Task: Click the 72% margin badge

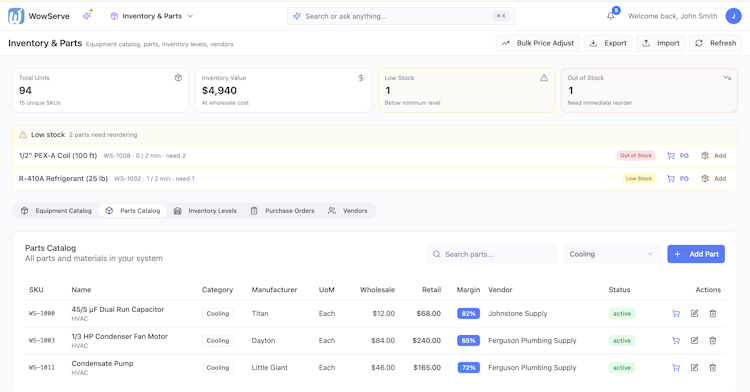Action: coord(468,368)
